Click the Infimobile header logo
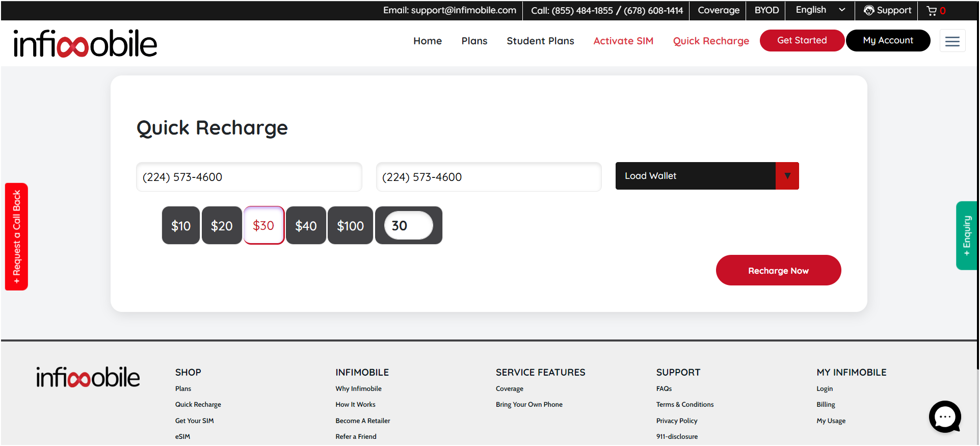Viewport: 980px width, 446px height. tap(85, 43)
